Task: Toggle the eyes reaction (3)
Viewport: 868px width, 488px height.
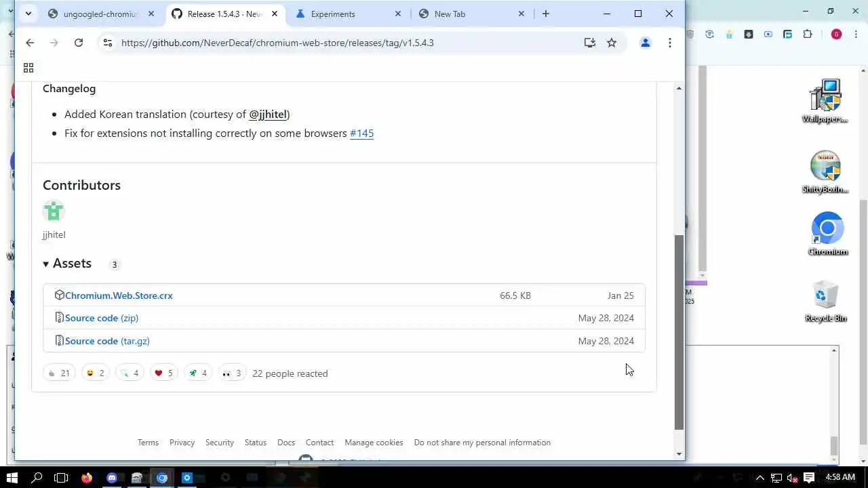Action: 232,373
